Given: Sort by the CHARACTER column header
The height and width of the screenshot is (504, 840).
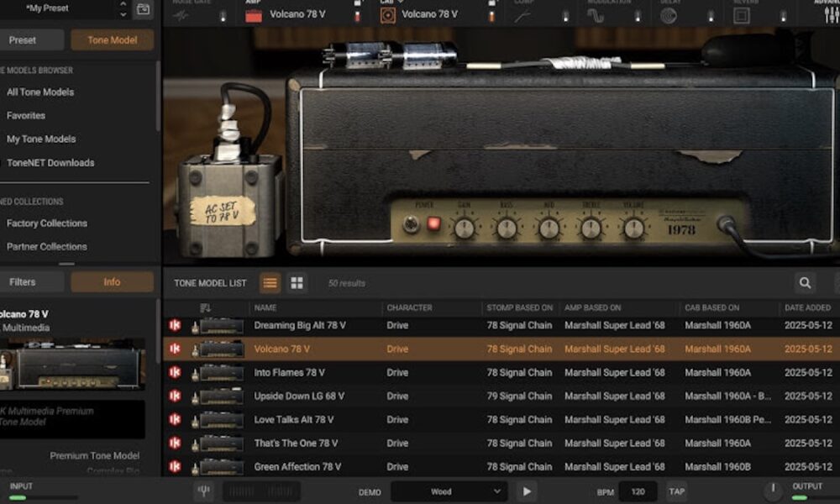Looking at the screenshot, I should pos(409,307).
